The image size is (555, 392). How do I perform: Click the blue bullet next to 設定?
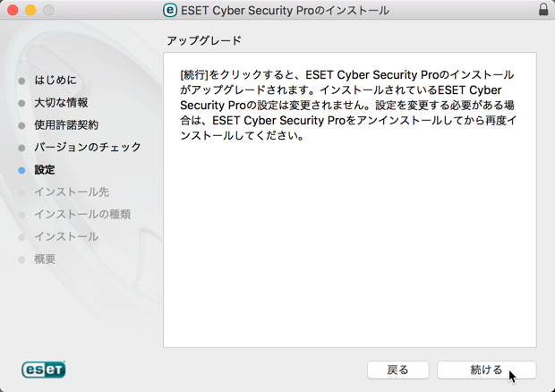click(x=21, y=170)
